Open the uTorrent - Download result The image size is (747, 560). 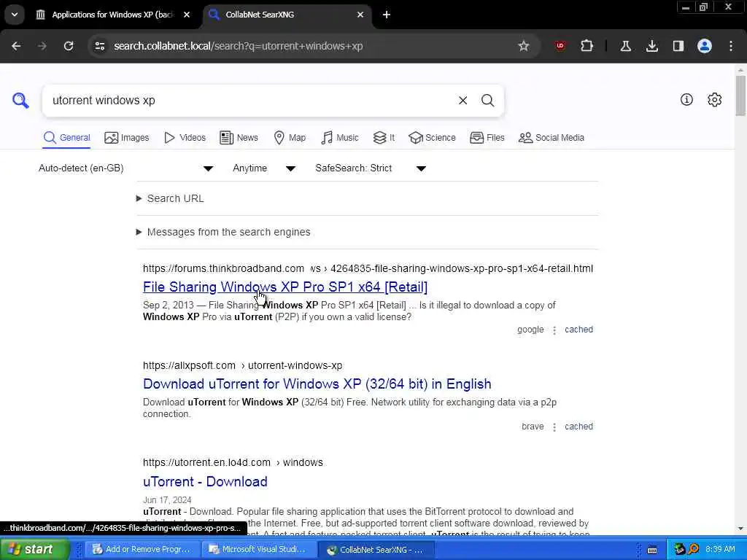pos(205,481)
